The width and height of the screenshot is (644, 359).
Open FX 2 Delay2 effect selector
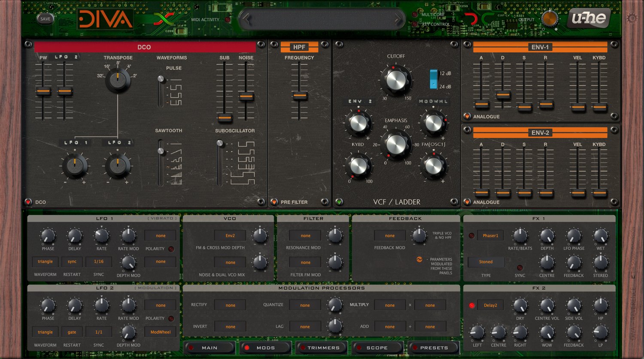tap(490, 305)
